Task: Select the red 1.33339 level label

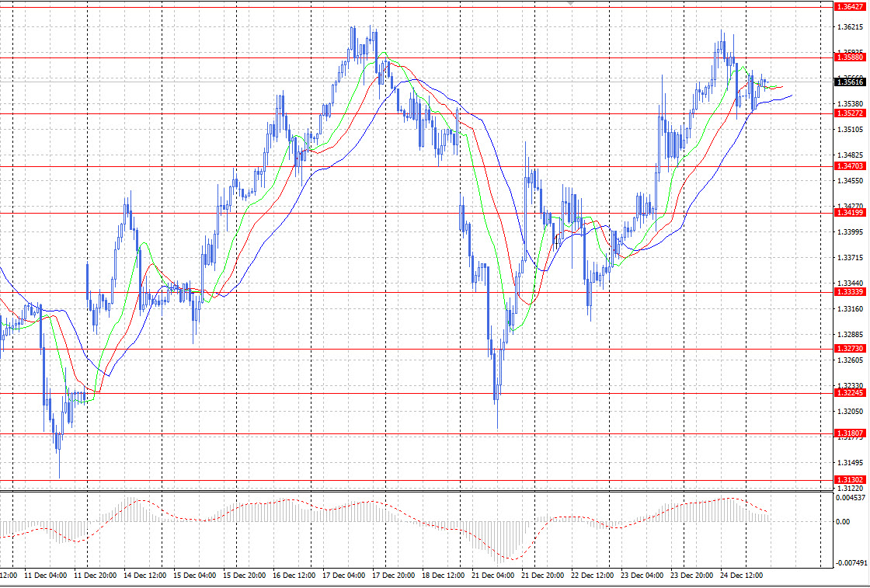Action: point(850,292)
